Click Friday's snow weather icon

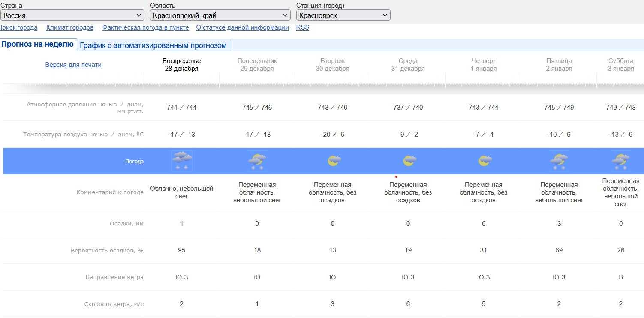point(559,162)
